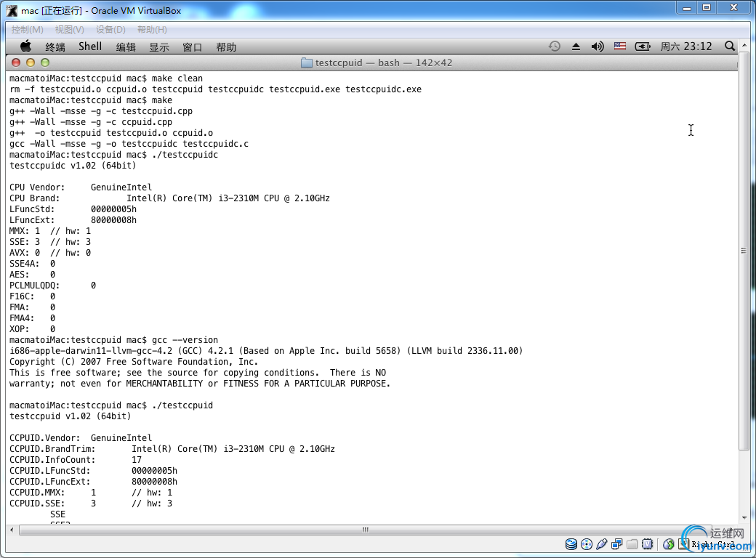Viewport: 756px width, 558px height.
Task: Click VirtualBox USB devices status icon
Action: 601,544
